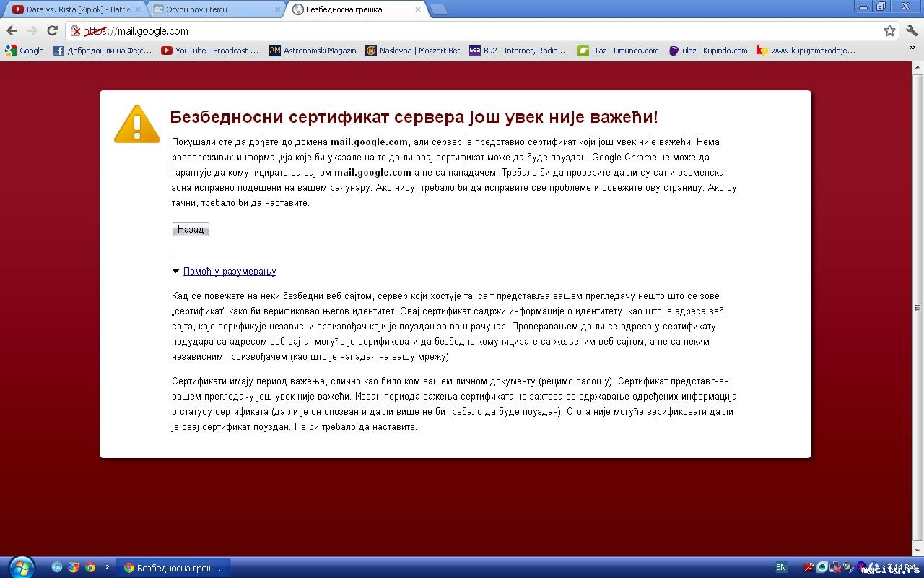
Task: Click the first round quick launch icon
Action: (57, 567)
